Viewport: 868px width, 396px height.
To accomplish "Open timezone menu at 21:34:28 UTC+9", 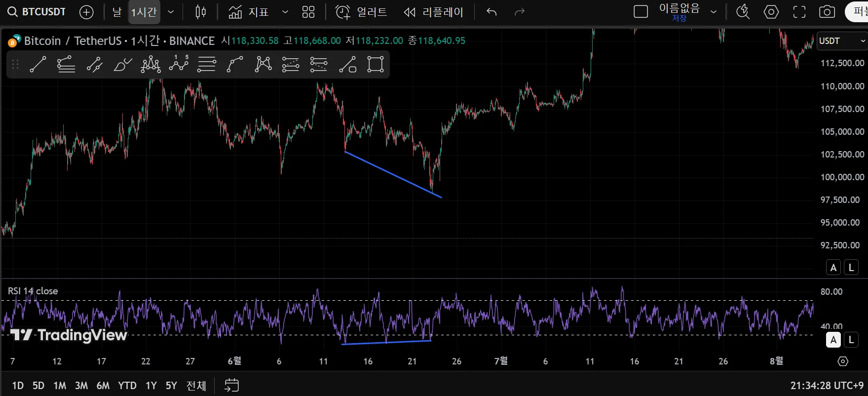I will click(827, 386).
